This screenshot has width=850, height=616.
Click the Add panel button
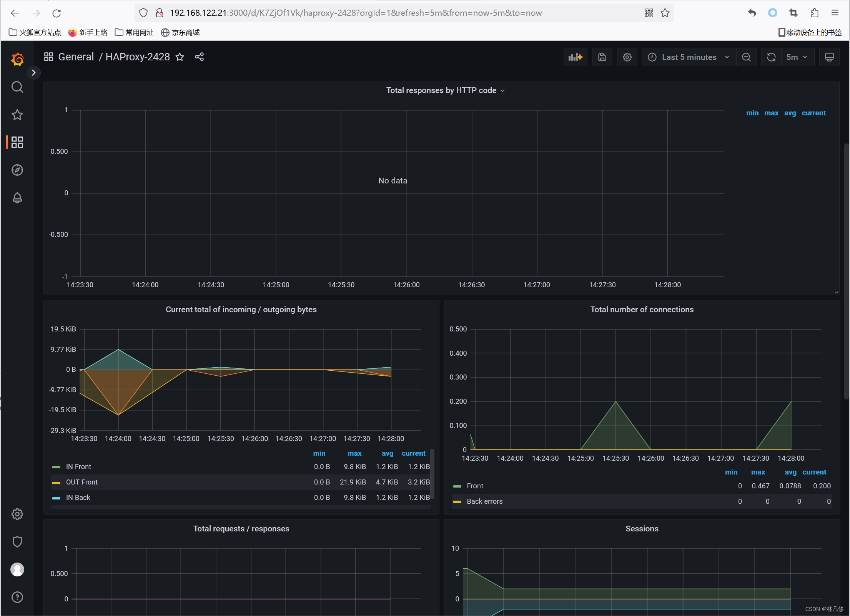click(575, 57)
